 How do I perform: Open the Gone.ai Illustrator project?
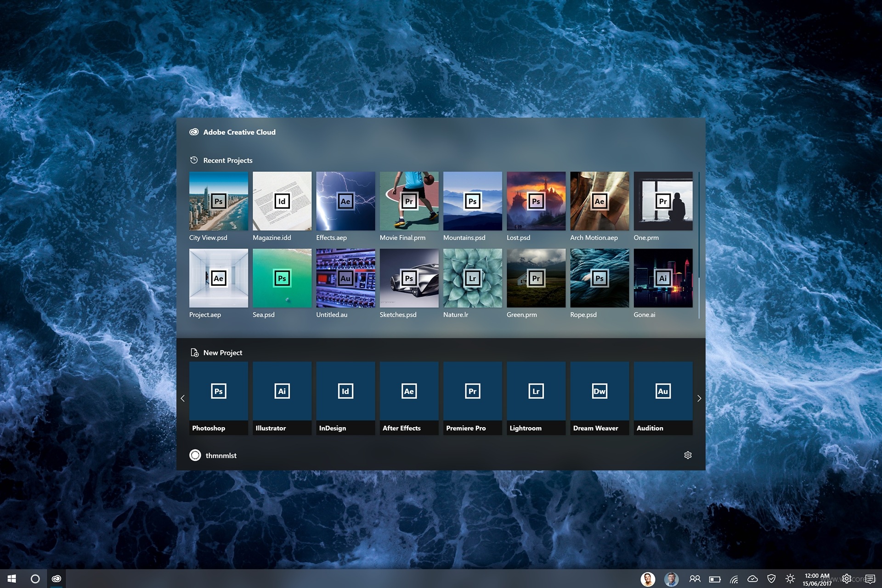663,278
